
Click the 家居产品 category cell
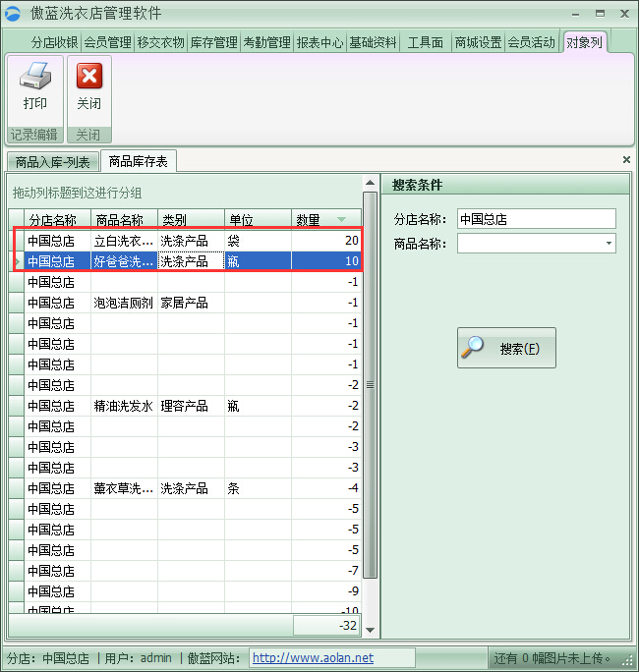(x=191, y=303)
